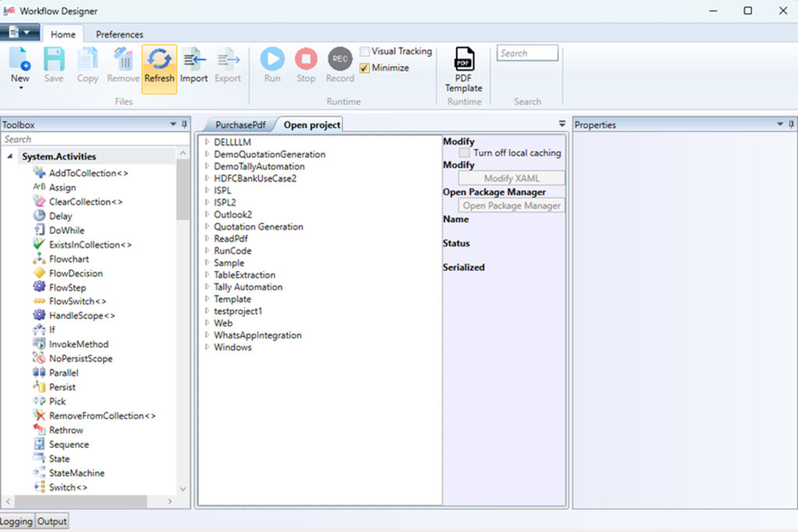Stop the running workflow
The height and width of the screenshot is (532, 798).
click(x=305, y=59)
